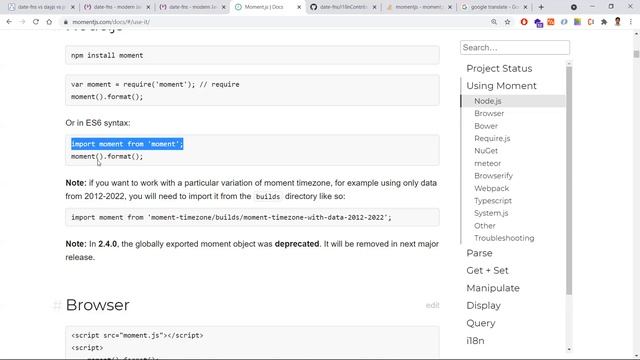Switch to the third date-fns modern tab
This screenshot has width=640, height=360.
192,7
